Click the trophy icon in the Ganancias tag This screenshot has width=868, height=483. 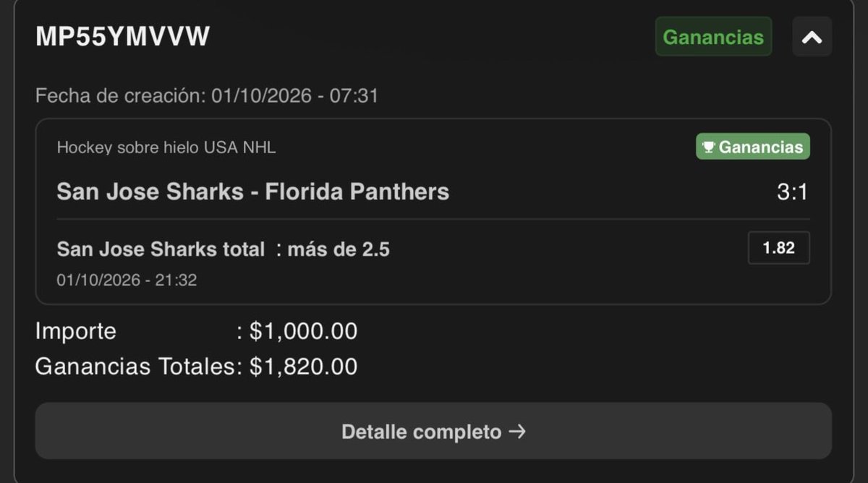point(708,147)
